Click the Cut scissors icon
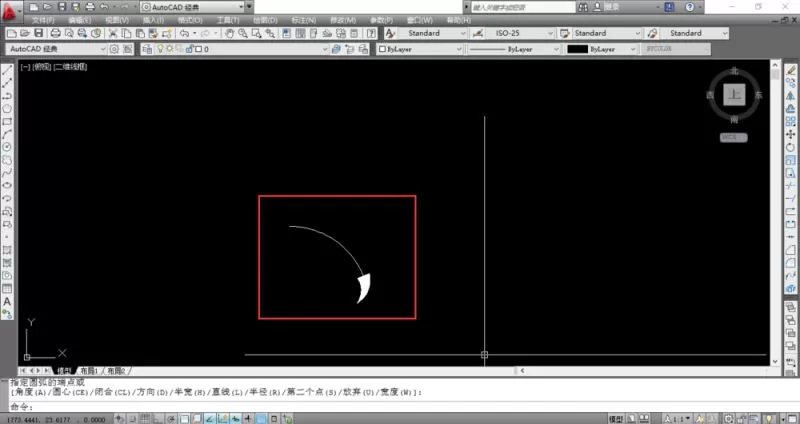This screenshot has width=800, height=424. pos(113,33)
